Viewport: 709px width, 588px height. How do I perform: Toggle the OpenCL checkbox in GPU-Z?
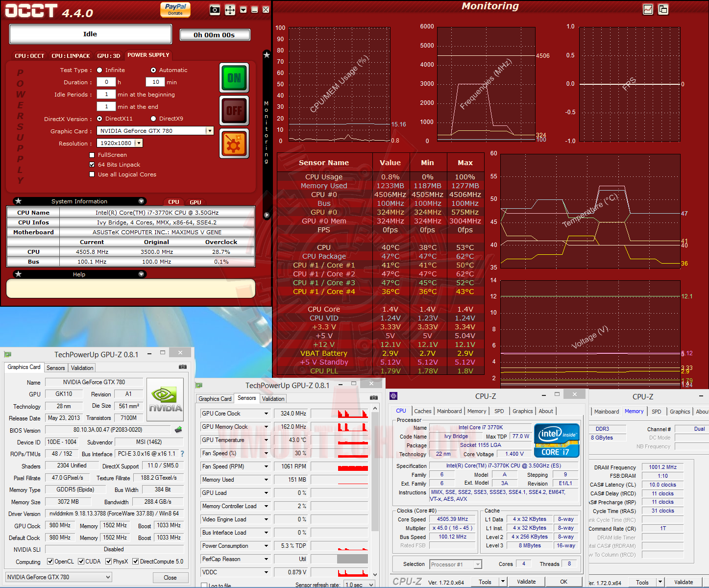[50, 562]
